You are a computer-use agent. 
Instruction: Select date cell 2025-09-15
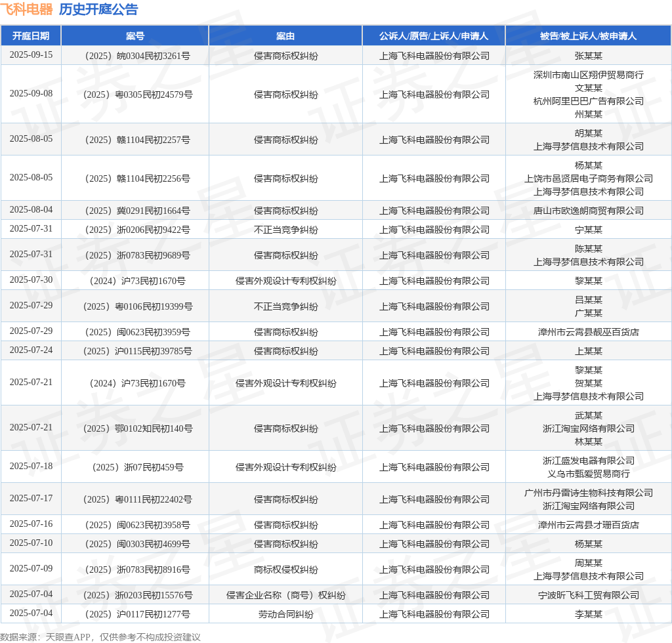pyautogui.click(x=31, y=55)
